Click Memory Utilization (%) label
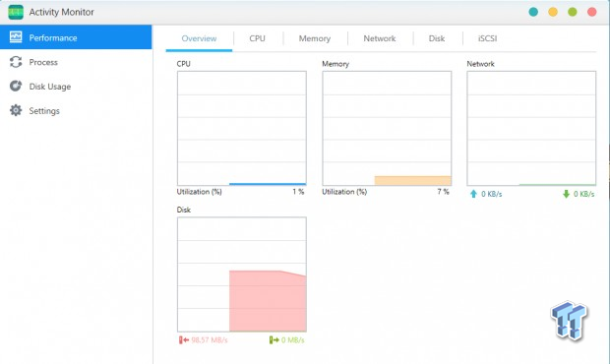 pyautogui.click(x=344, y=192)
